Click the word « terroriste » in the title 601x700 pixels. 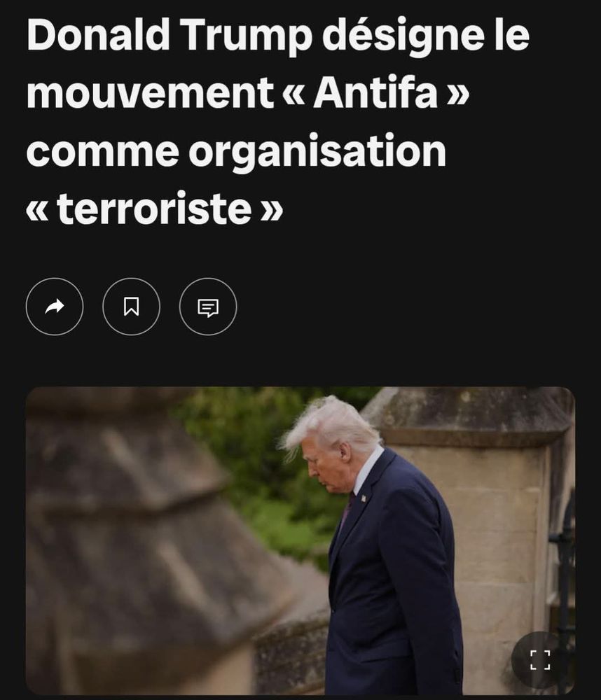[x=155, y=209]
